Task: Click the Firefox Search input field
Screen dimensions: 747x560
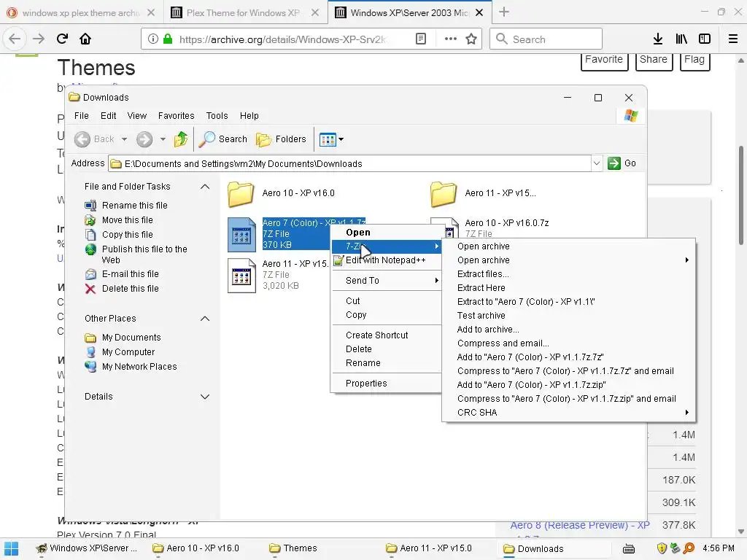Action: click(x=546, y=39)
